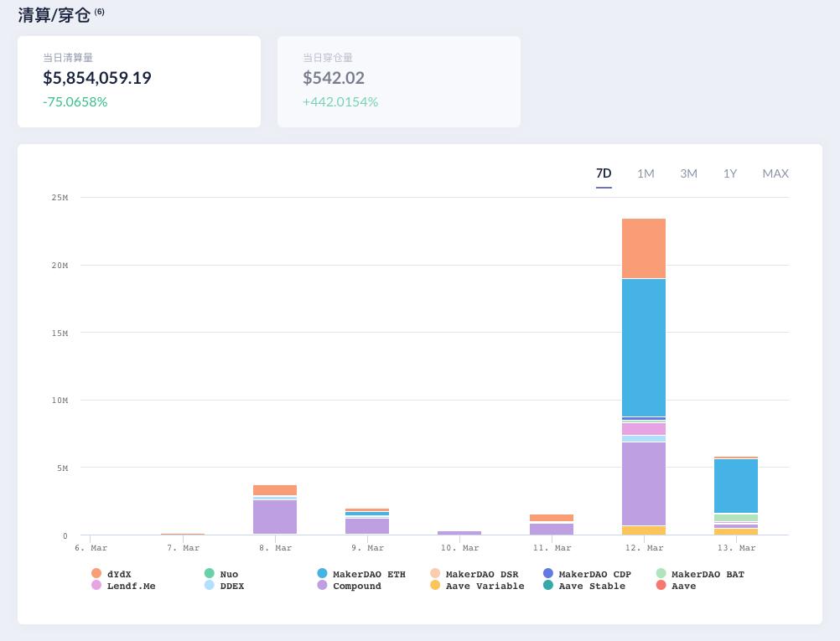Viewport: 840px width, 641px height.
Task: Hide the Lendf.Me series
Action: [130, 586]
